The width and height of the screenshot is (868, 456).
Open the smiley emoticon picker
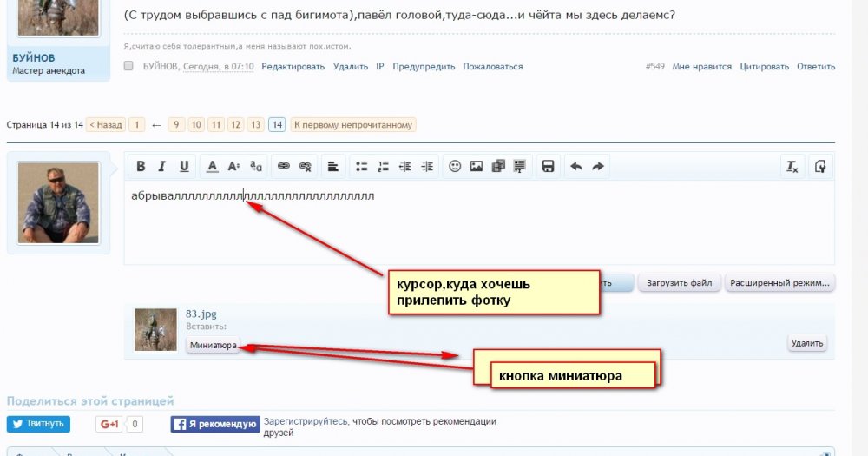tap(454, 167)
